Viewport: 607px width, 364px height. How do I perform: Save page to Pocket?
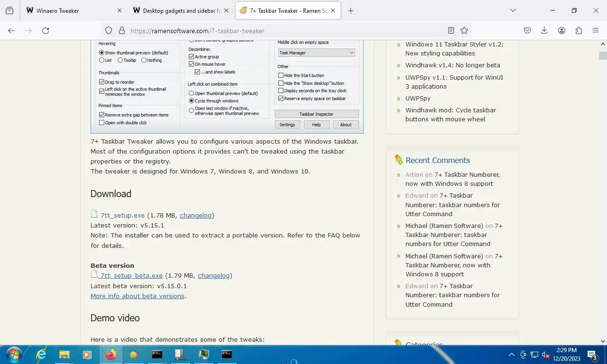click(x=527, y=30)
